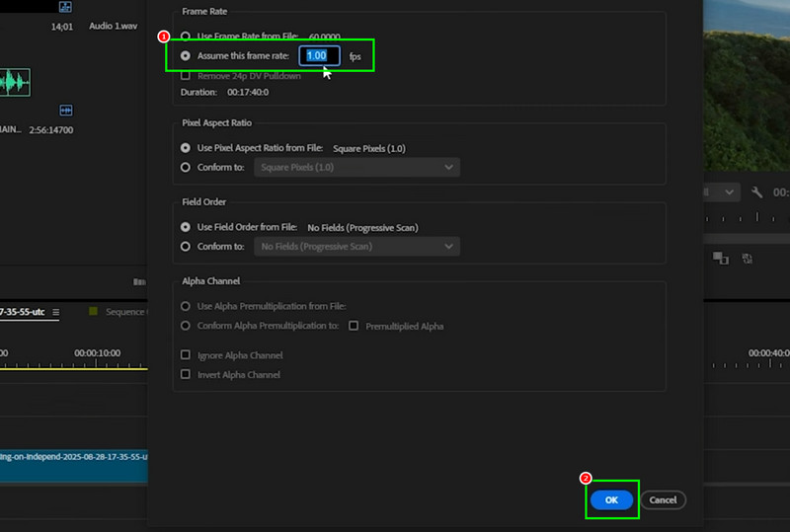
Task: Enable Remove 24p DV Pulldown
Action: click(186, 76)
